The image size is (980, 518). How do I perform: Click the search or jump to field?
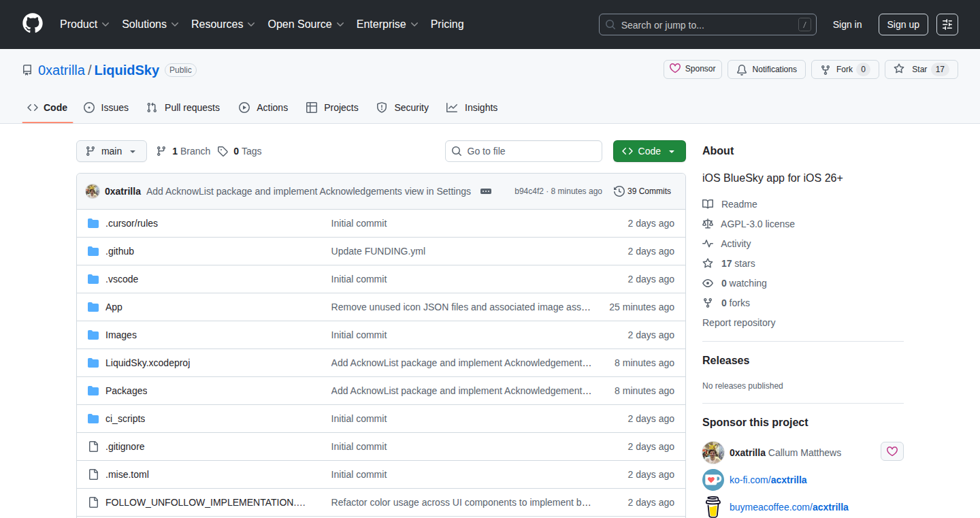click(x=708, y=25)
